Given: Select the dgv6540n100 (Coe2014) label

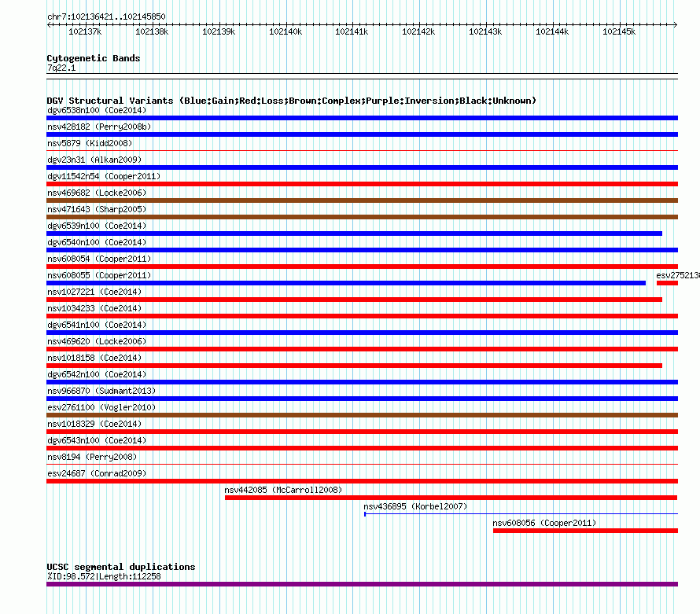Looking at the screenshot, I should coord(97,242).
